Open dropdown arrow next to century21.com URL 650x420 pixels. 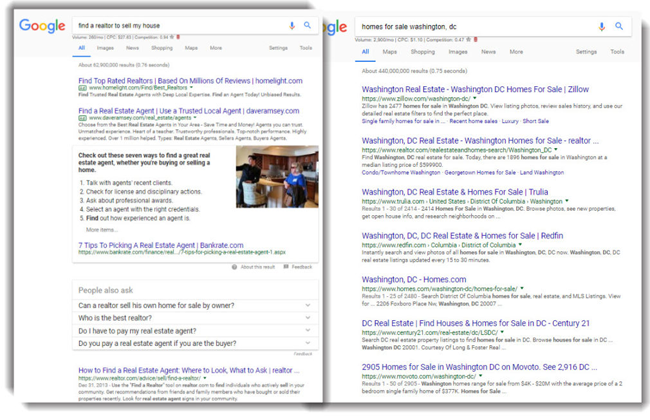click(x=502, y=333)
